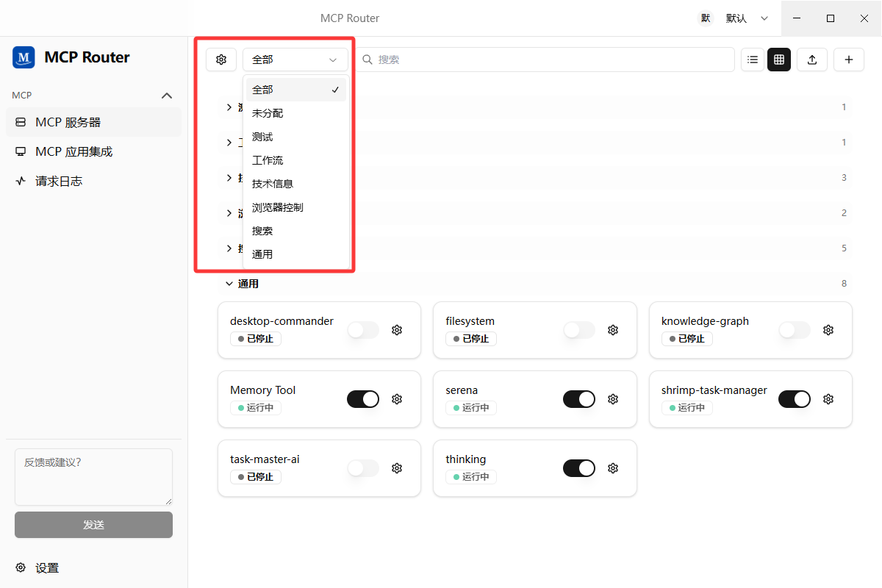This screenshot has height=588, width=882.
Task: Click the export upload icon
Action: pyautogui.click(x=812, y=60)
